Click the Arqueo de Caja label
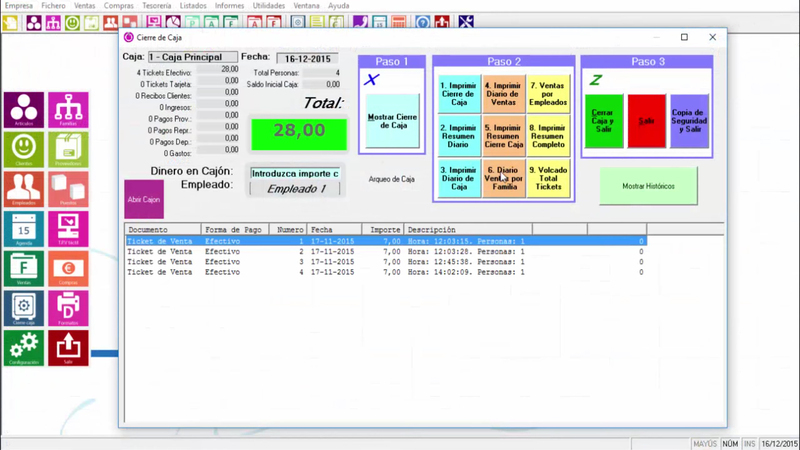 392,179
